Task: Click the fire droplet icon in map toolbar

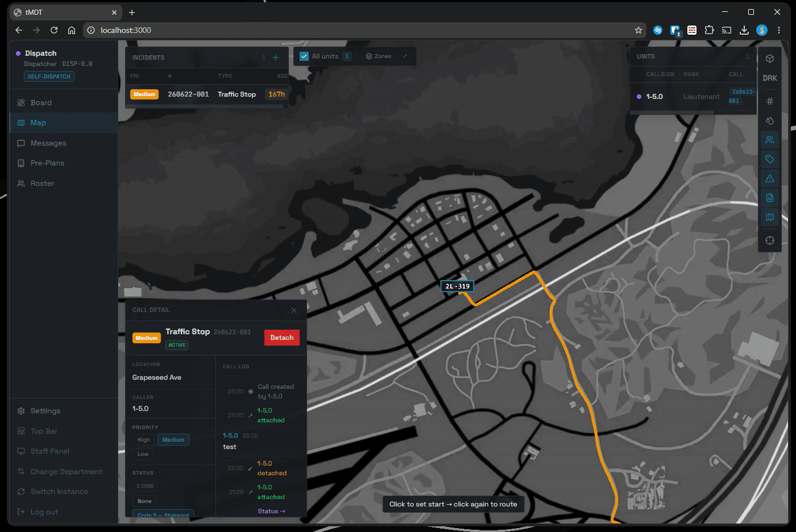Action: tap(770, 120)
